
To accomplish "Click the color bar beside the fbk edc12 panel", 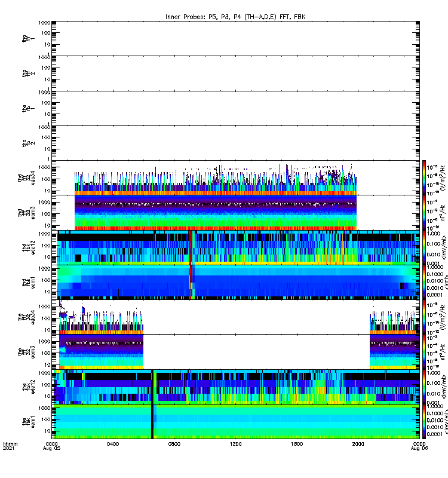I will point(424,387).
